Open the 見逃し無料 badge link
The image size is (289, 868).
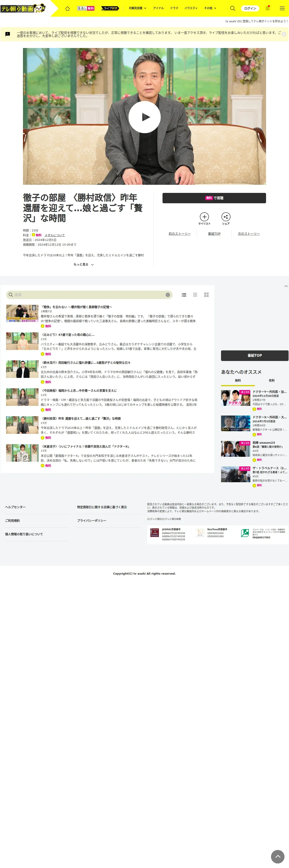click(x=86, y=8)
